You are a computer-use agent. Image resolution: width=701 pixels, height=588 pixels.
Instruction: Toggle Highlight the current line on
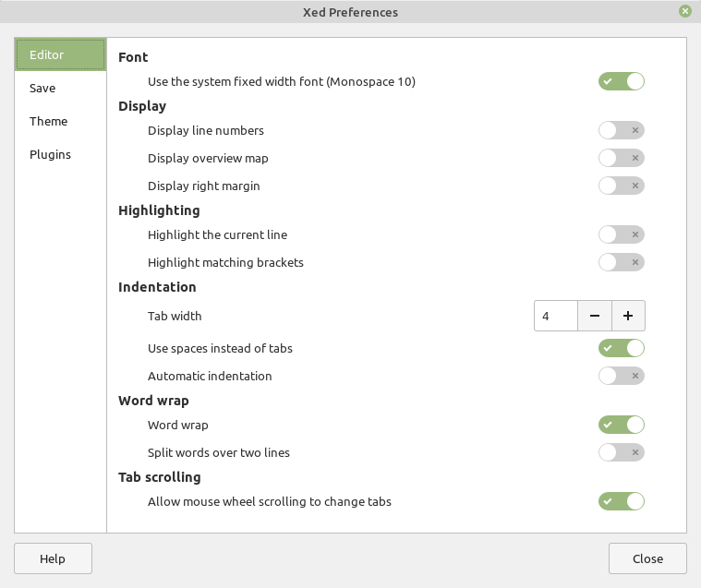click(621, 234)
